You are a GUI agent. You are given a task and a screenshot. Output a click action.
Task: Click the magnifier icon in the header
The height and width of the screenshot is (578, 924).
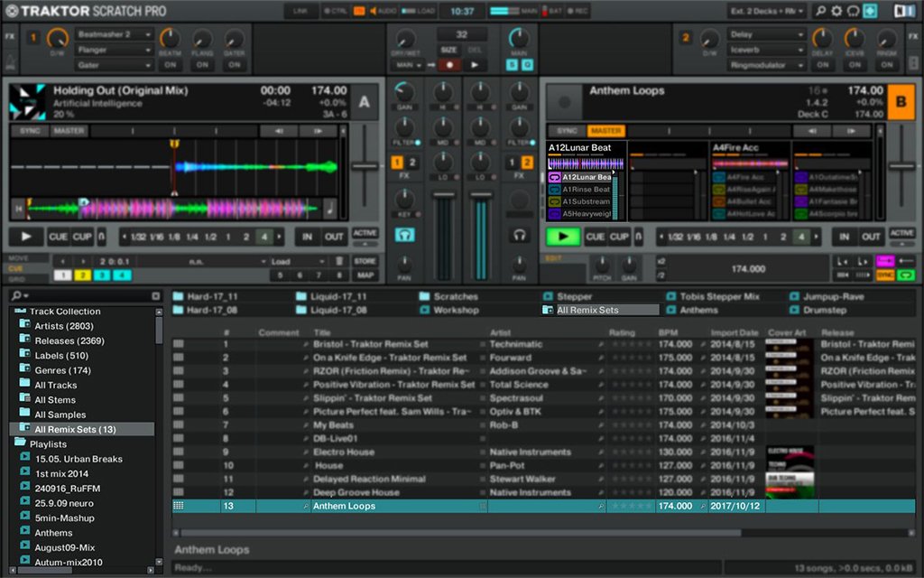coord(819,11)
